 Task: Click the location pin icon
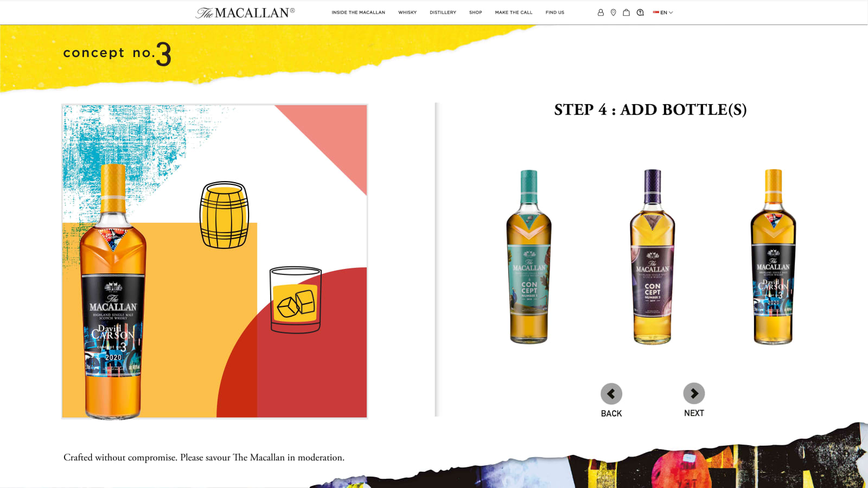coord(613,12)
